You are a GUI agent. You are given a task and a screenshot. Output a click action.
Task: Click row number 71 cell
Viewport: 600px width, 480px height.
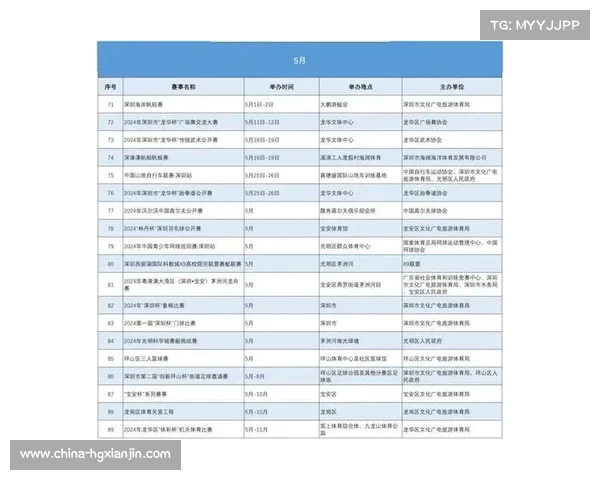pyautogui.click(x=110, y=103)
